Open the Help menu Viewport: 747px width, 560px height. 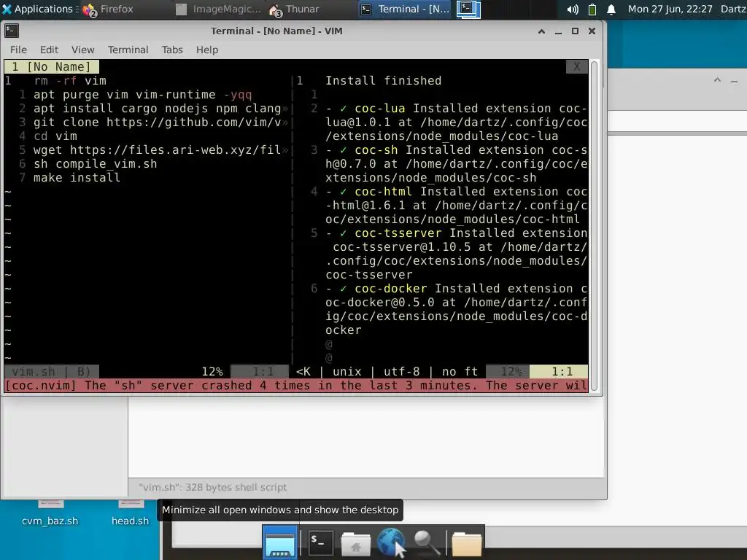point(207,50)
